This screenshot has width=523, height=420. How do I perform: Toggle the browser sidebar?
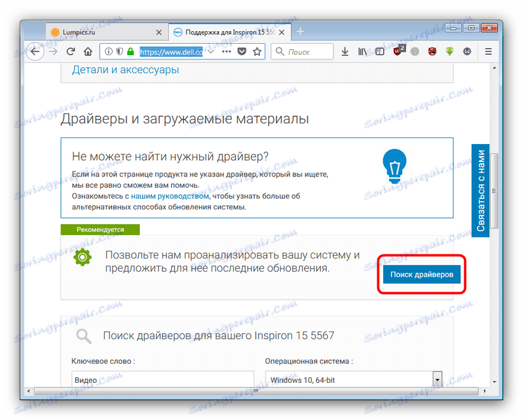coord(380,52)
